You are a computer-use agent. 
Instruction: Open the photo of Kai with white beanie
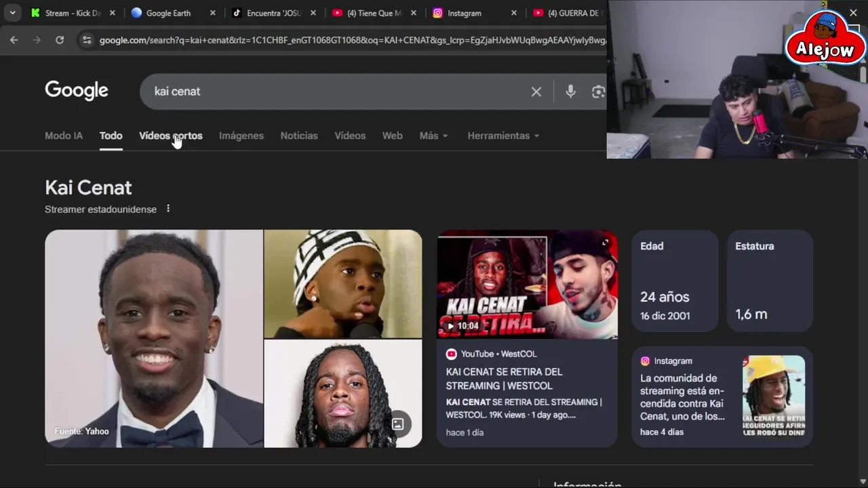click(342, 283)
